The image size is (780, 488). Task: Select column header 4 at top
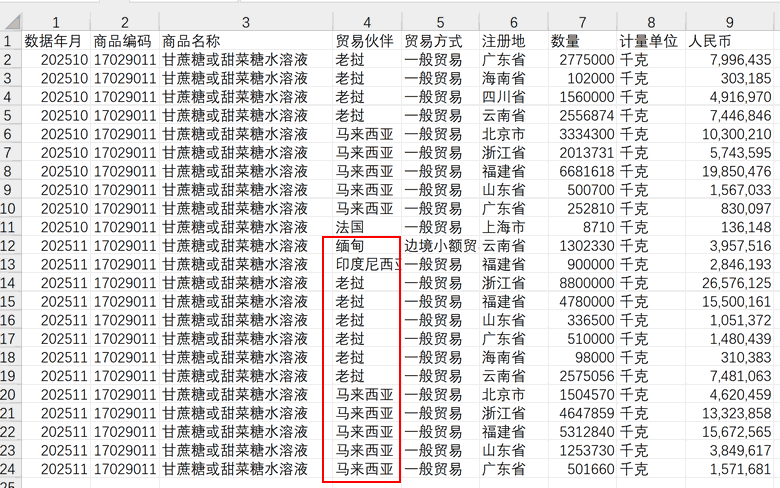(367, 22)
